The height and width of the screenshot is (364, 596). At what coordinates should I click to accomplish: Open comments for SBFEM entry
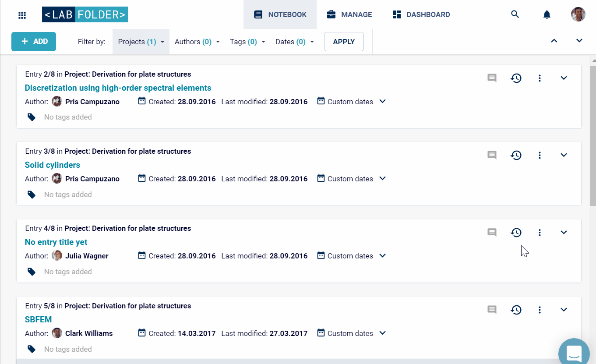click(492, 310)
